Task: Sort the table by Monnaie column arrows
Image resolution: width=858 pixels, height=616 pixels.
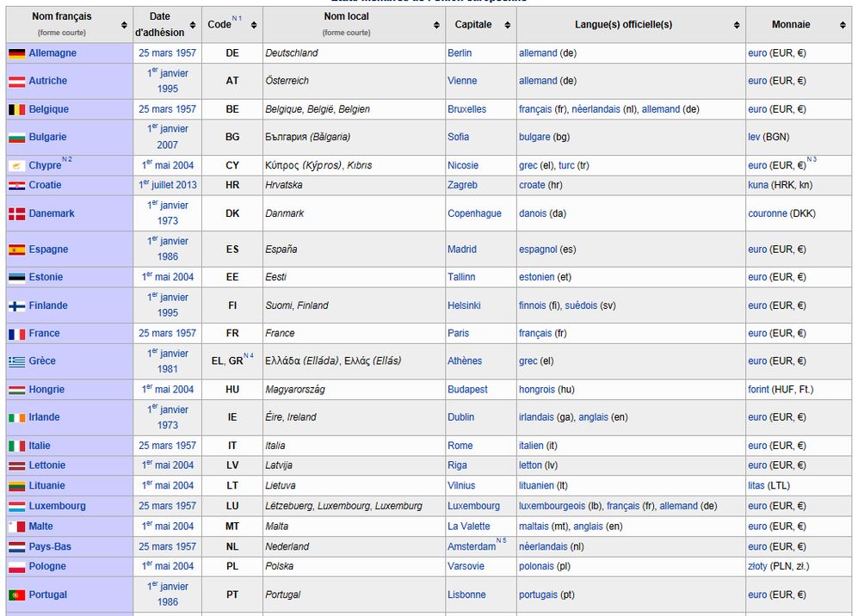Action: [x=843, y=25]
